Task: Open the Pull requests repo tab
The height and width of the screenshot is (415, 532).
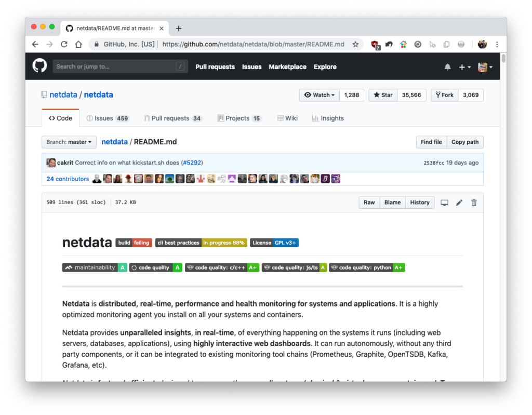Action: tap(173, 118)
